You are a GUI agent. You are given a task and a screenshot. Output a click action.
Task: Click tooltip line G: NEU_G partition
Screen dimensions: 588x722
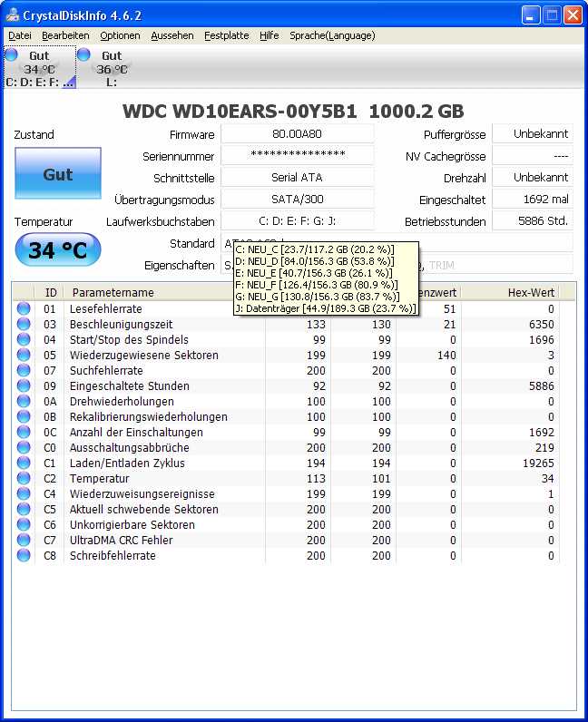point(318,297)
